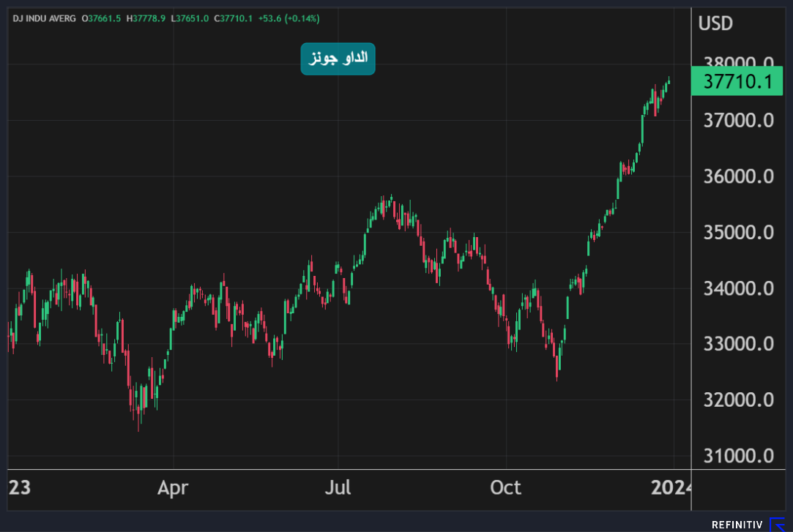Viewport: 793px width, 532px height.
Task: Click the 34000.0 price axis label
Action: [x=738, y=288]
